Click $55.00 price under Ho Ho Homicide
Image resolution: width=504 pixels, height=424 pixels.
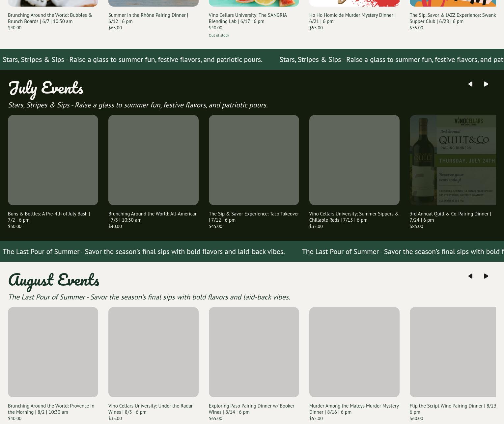[x=316, y=28]
